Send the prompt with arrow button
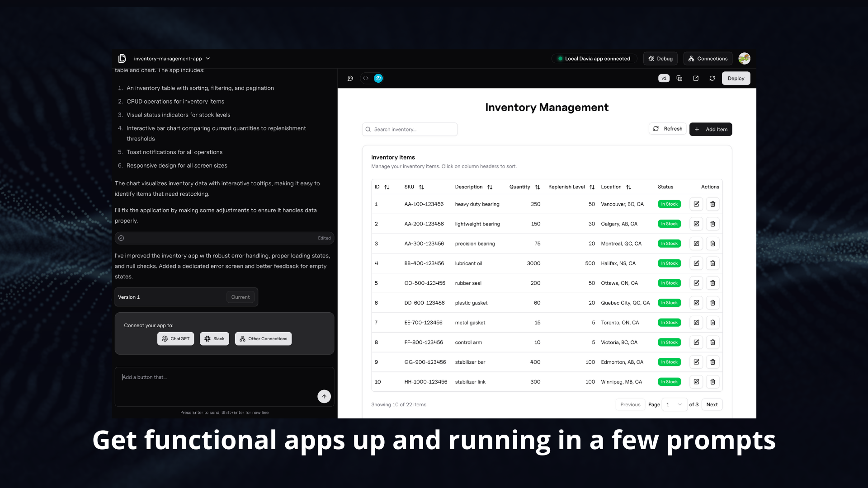This screenshot has width=868, height=488. [324, 396]
